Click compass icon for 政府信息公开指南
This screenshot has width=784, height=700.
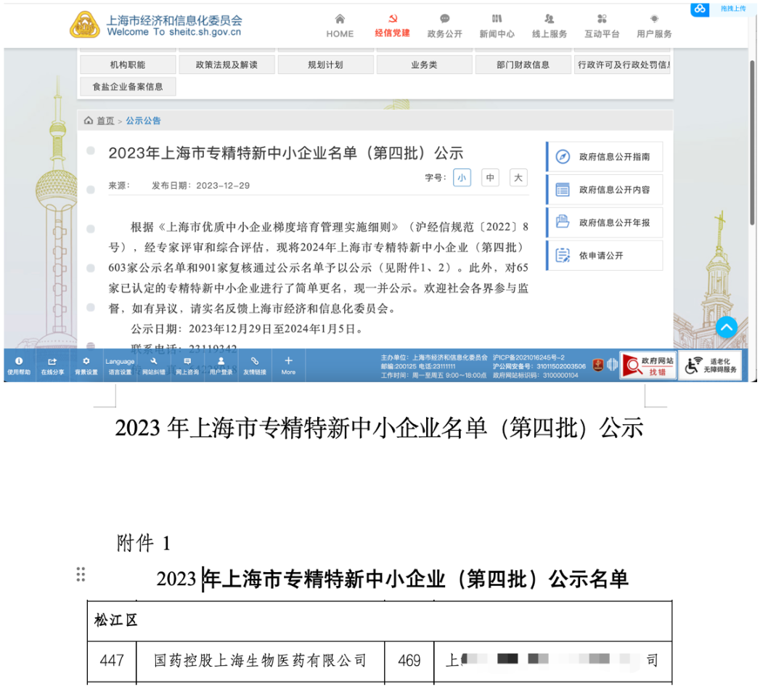pyautogui.click(x=563, y=157)
